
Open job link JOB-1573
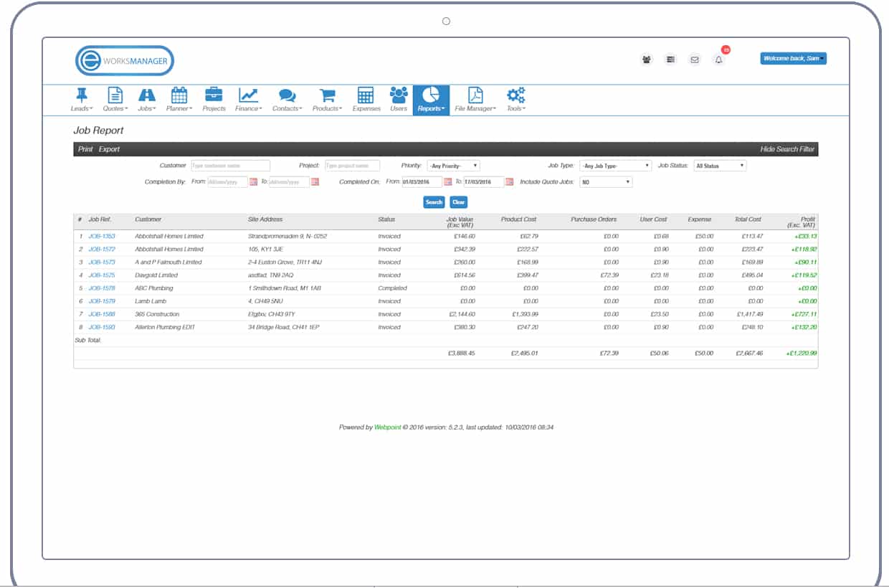[102, 262]
